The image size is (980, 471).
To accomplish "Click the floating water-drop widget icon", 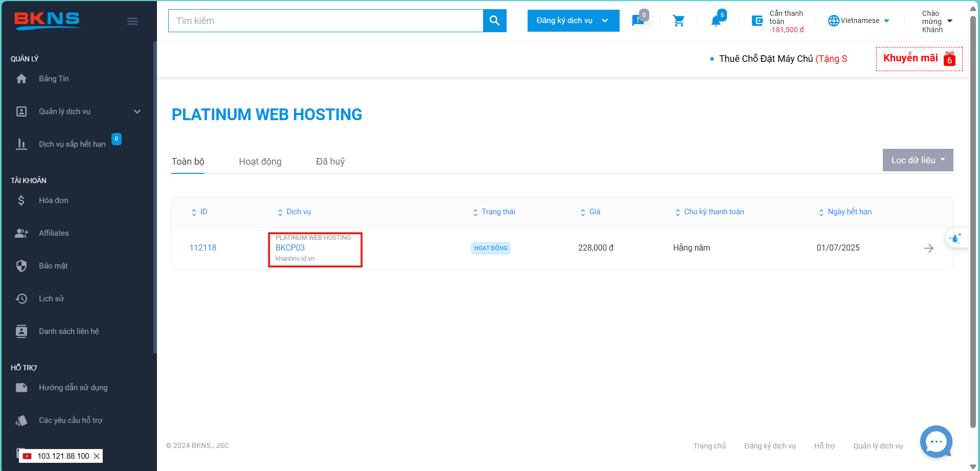I will 955,238.
